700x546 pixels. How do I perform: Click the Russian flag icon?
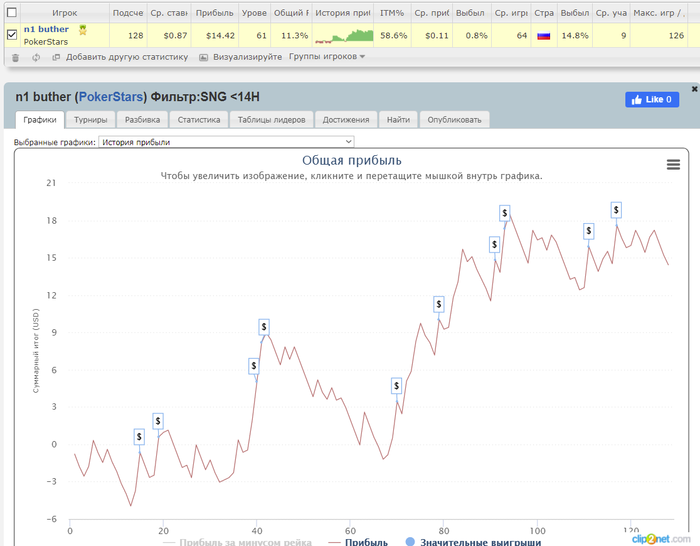(x=543, y=36)
